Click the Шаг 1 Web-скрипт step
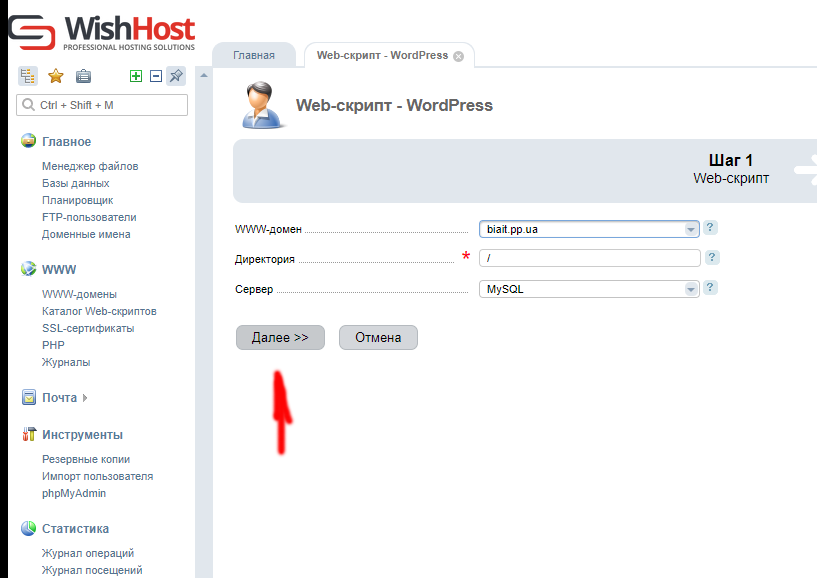The height and width of the screenshot is (578, 817). [731, 169]
